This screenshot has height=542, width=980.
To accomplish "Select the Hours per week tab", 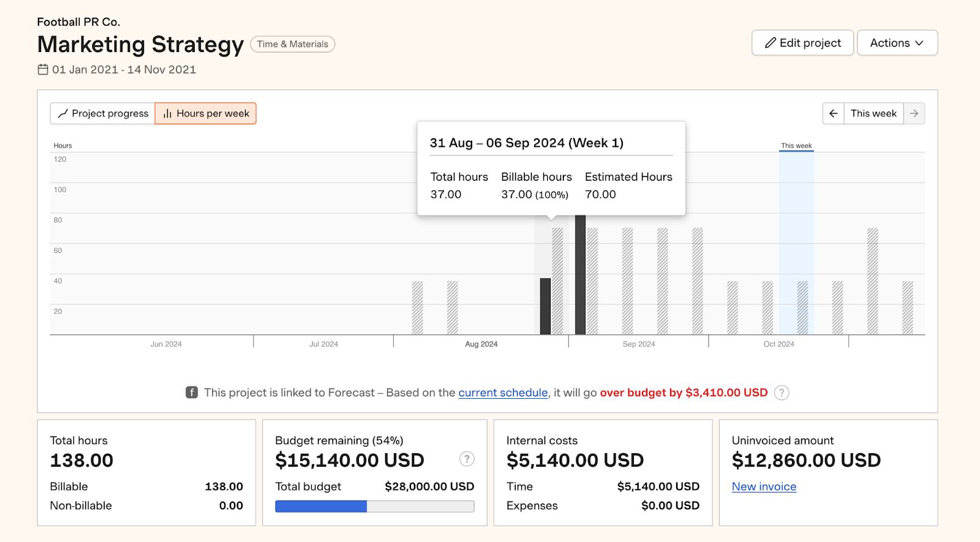I will [206, 113].
